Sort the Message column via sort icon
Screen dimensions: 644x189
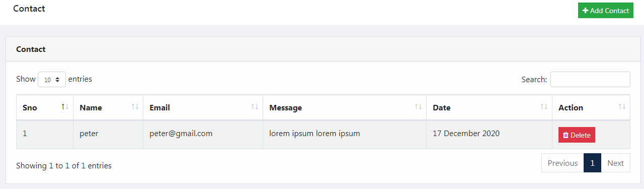coord(418,106)
